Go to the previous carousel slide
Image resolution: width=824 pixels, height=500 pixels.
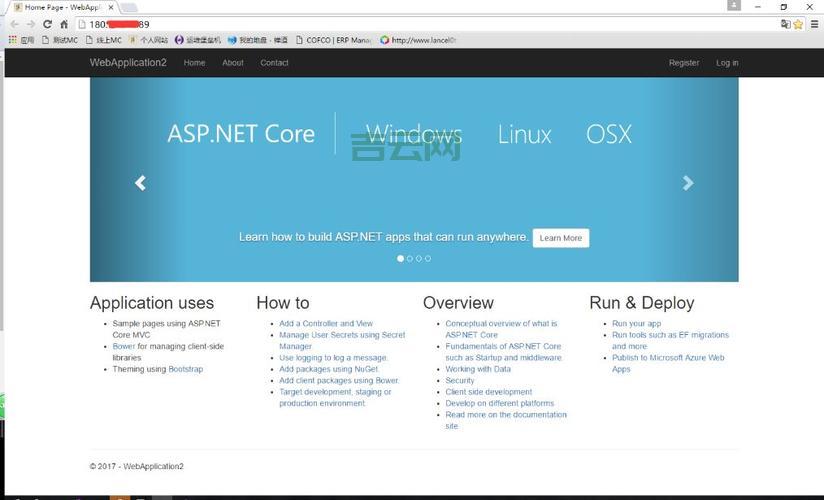point(140,183)
